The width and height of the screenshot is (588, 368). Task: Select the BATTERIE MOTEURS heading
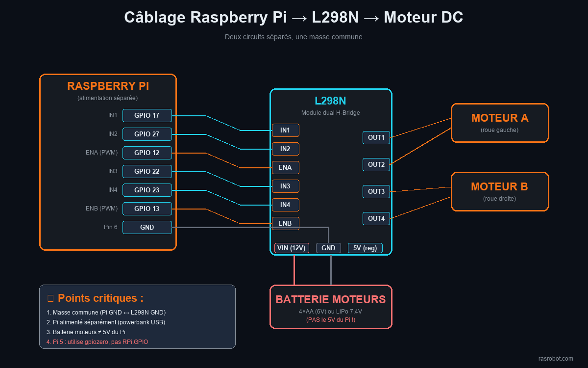point(331,299)
